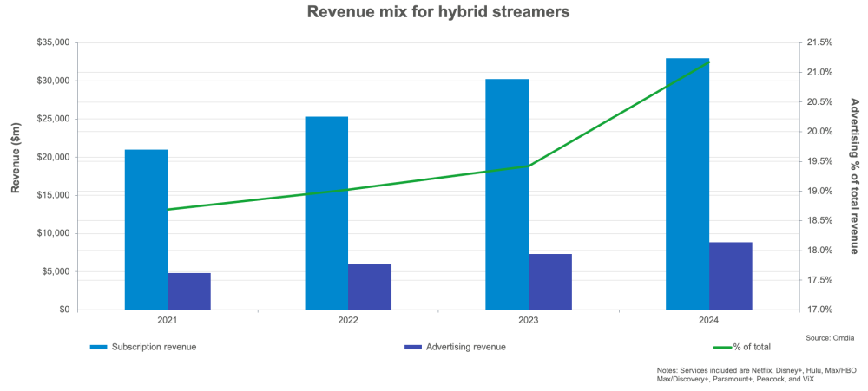Click the 'Advertising revenue' legend label
Viewport: 868px width, 391px height.
[466, 348]
